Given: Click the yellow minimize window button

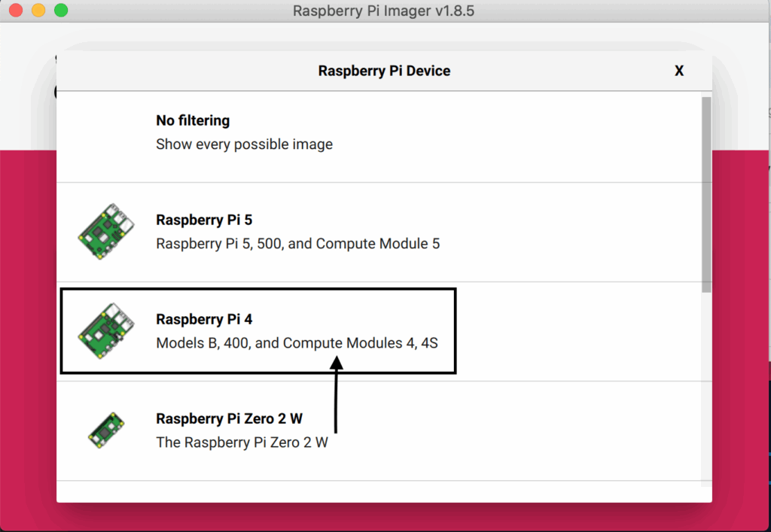Looking at the screenshot, I should [x=38, y=11].
